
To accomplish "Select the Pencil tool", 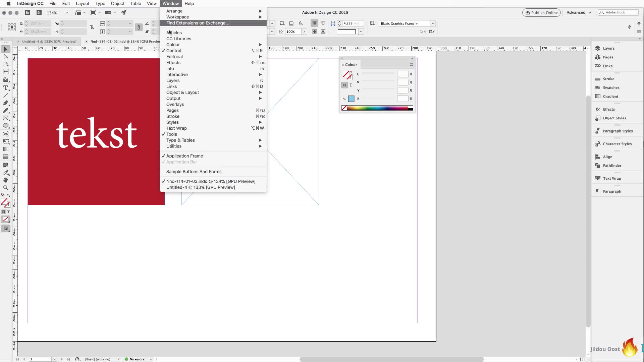I will point(6,110).
